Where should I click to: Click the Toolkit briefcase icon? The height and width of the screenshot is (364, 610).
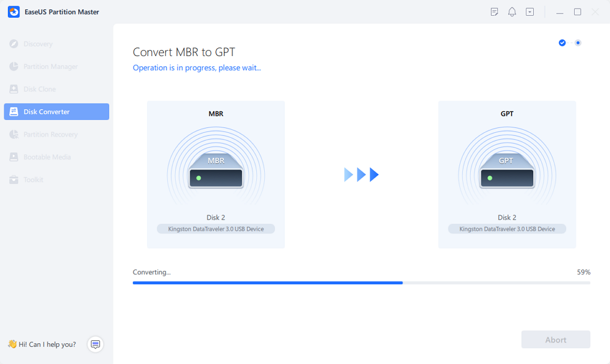click(x=13, y=180)
